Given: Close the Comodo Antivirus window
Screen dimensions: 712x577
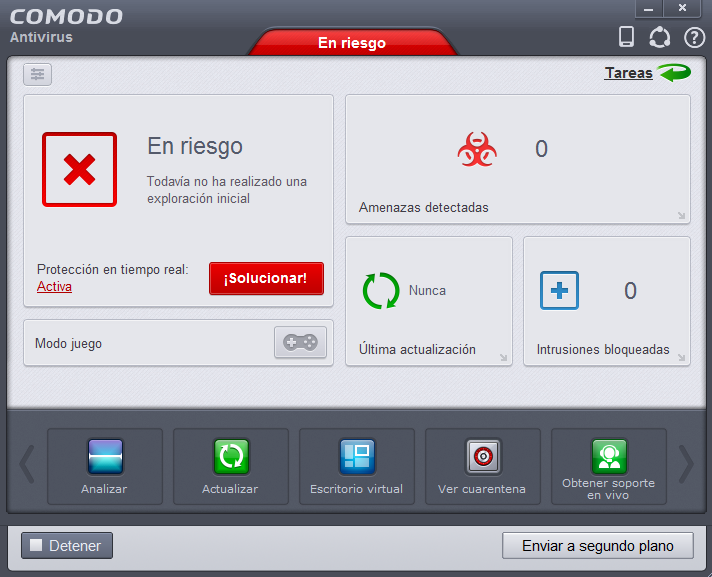Looking at the screenshot, I should coord(682,8).
